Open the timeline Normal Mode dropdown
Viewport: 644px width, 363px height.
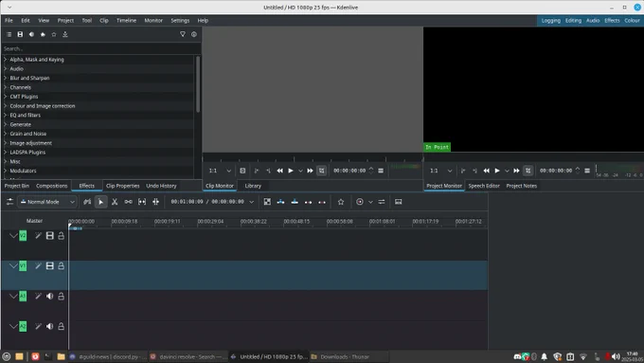47,202
